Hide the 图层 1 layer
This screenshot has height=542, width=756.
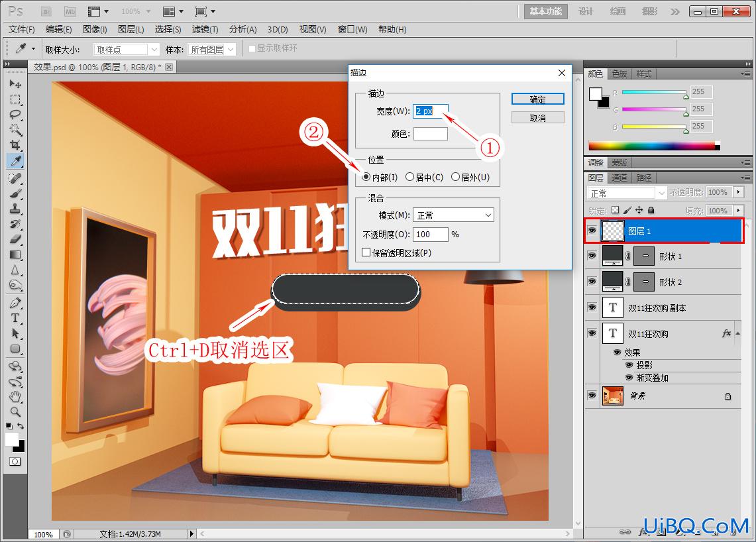[x=592, y=231]
